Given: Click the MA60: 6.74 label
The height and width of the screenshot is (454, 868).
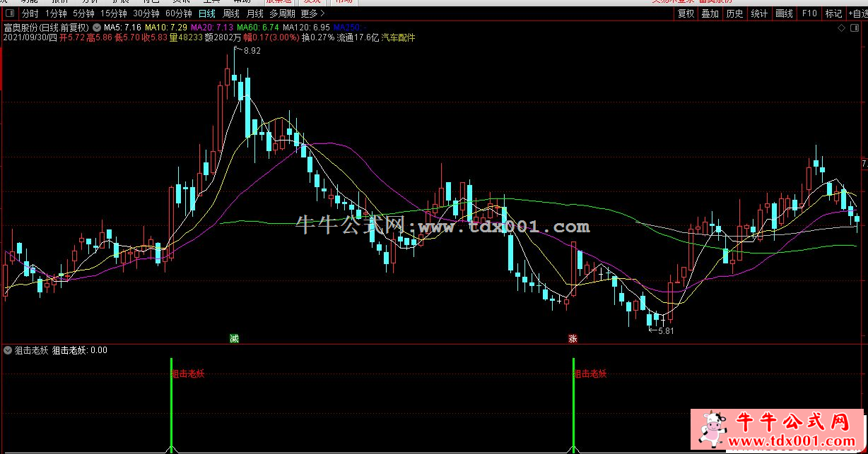Looking at the screenshot, I should click(259, 28).
